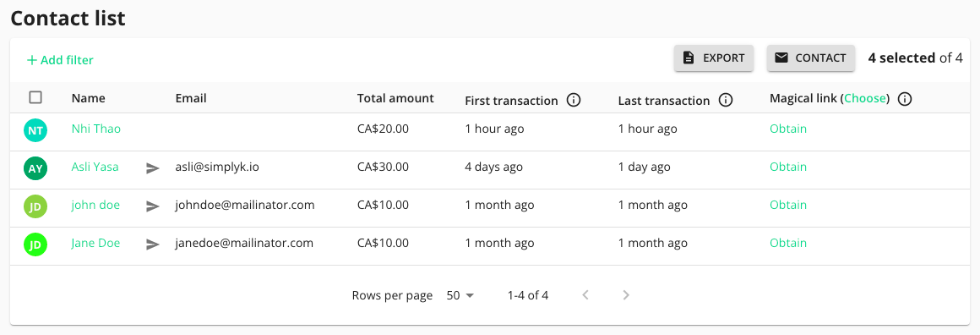Screen dimensions: 980x335
Task: Open Nhi Thao contact name link
Action: tap(96, 129)
